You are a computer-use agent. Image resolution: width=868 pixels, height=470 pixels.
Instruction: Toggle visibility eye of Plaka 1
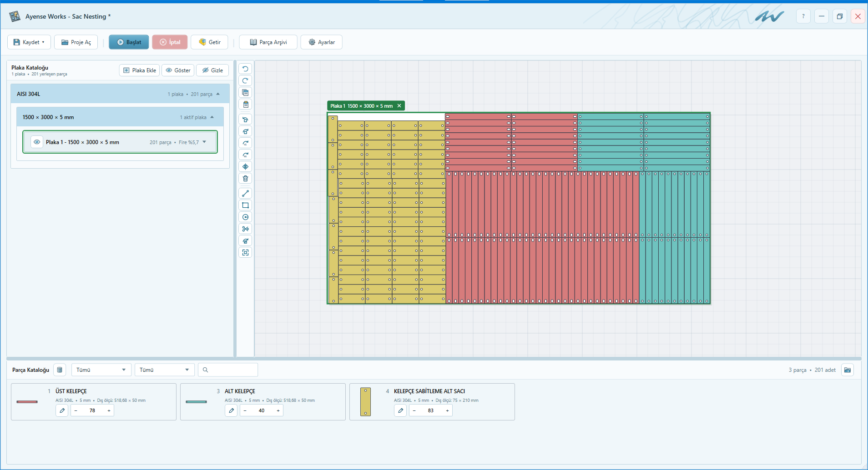click(37, 142)
